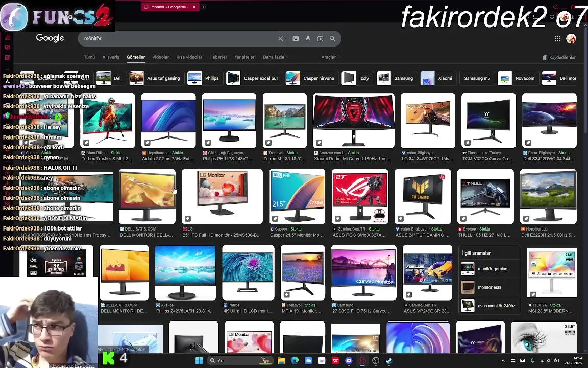This screenshot has height=368, width=588.
Task: Search related 'monitör gaming' suggestion
Action: coord(490,269)
